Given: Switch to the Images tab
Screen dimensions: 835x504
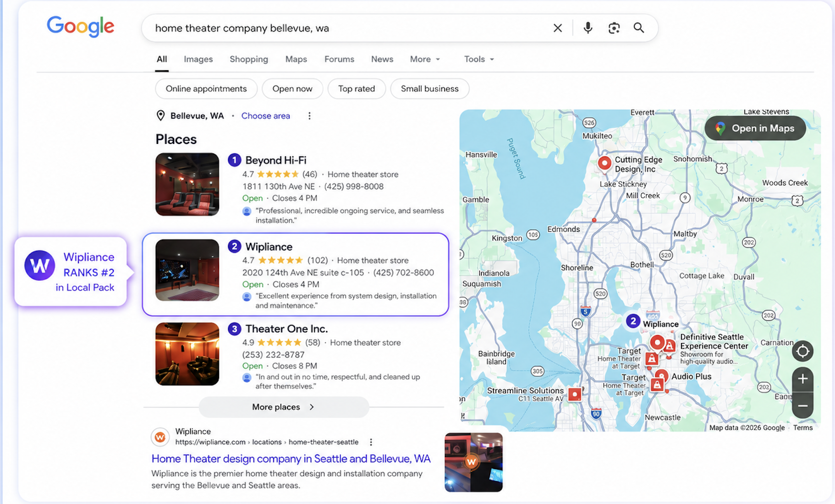Looking at the screenshot, I should (198, 59).
